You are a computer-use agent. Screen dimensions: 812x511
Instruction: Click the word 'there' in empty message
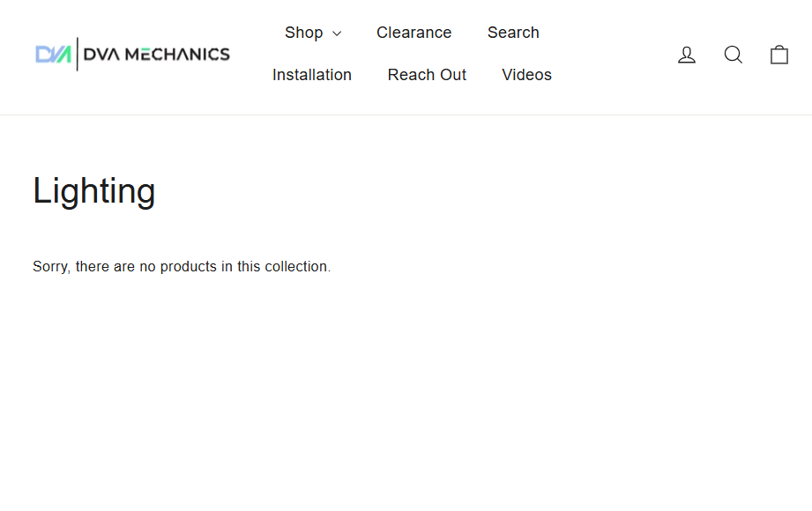pos(93,267)
